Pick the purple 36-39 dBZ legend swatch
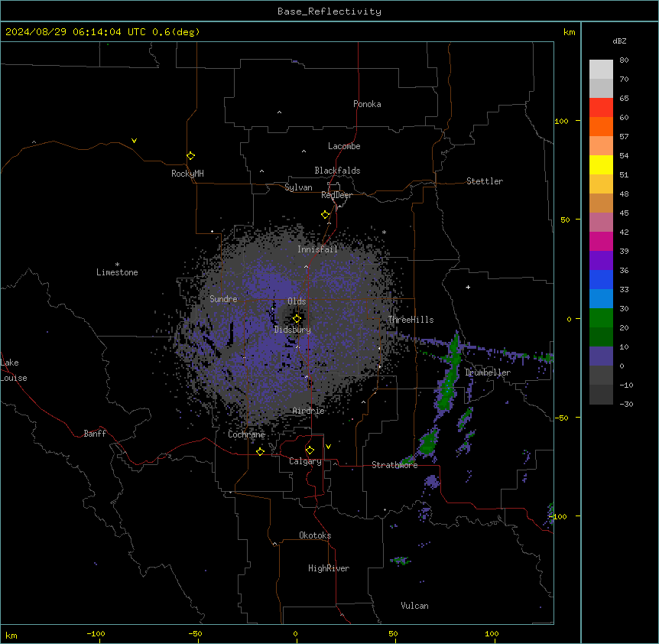Viewport: 659px width, 644px height. [x=601, y=261]
